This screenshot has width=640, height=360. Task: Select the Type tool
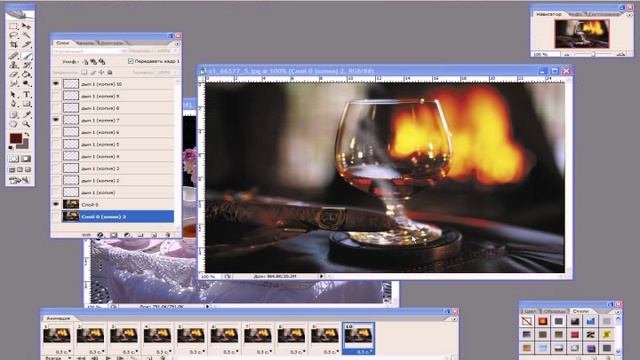pos(26,94)
